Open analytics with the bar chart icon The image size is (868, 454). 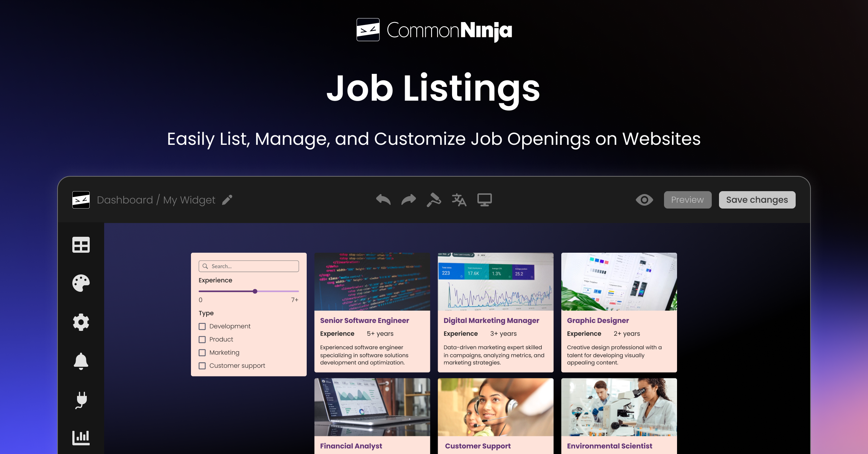(81, 438)
